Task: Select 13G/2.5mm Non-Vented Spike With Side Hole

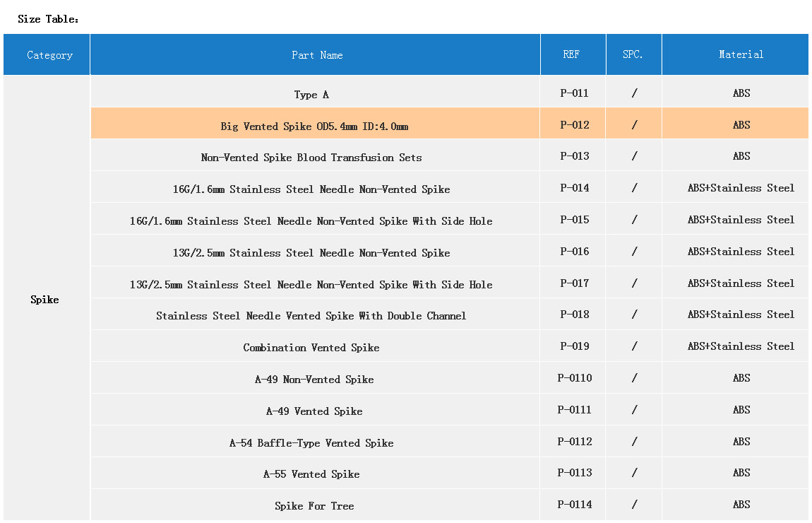Action: pyautogui.click(x=311, y=285)
